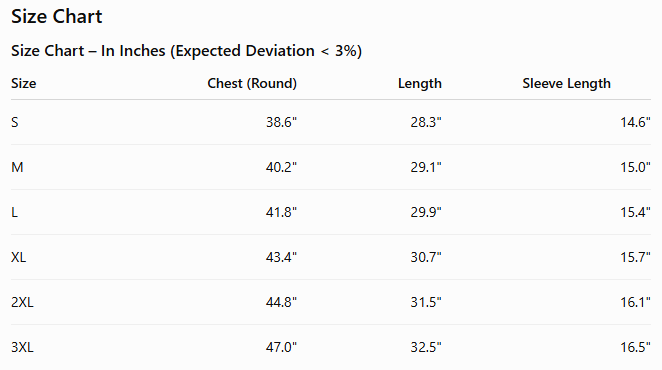Select the S size row label

(x=15, y=122)
